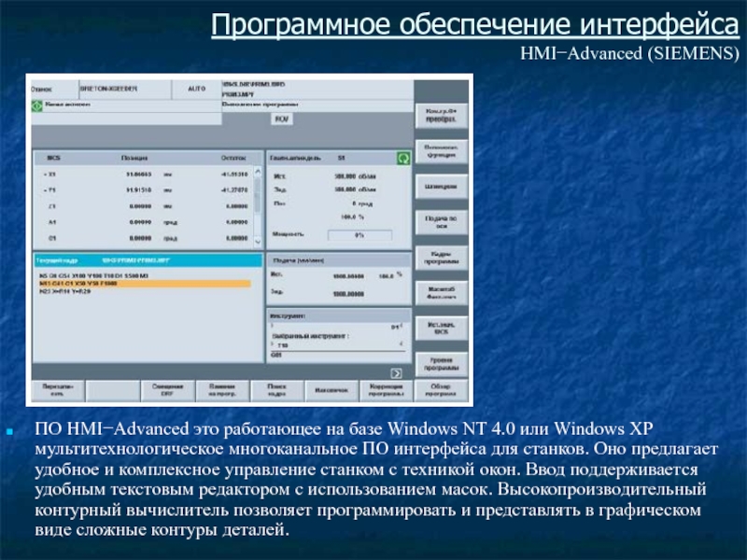
Task: Click the Поиск кадра softkey
Action: tap(276, 390)
